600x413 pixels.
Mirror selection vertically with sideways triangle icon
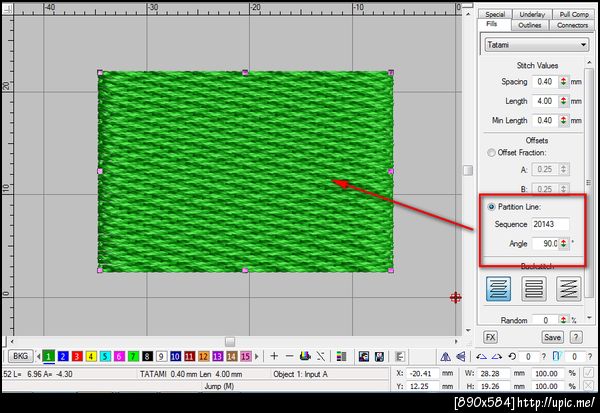pos(461,357)
